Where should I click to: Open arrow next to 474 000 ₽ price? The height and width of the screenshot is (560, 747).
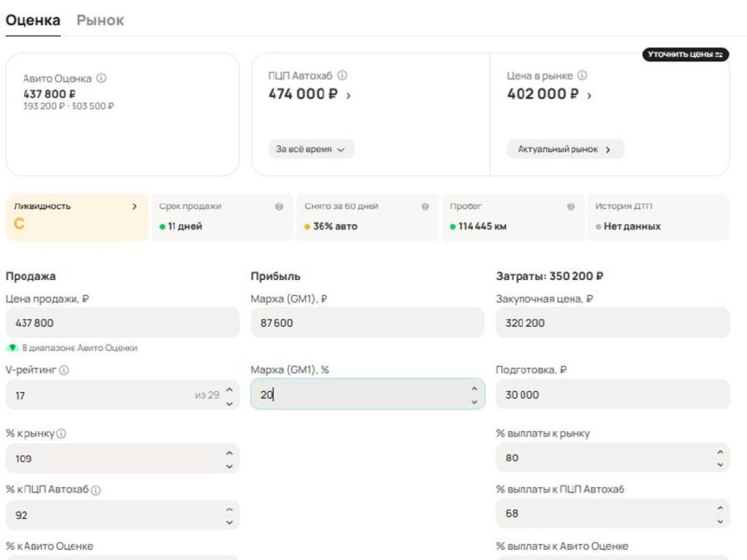348,95
